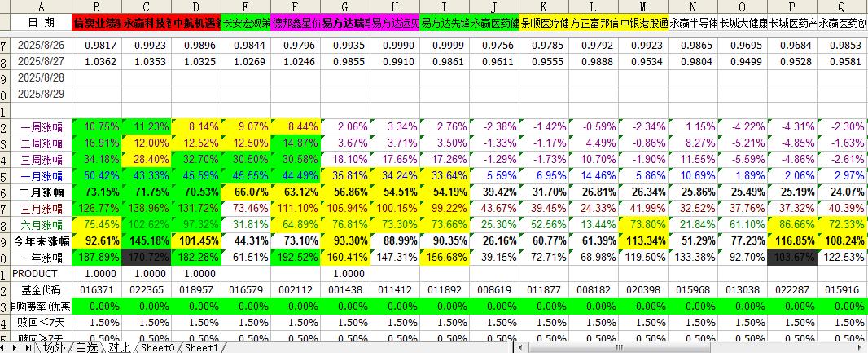This screenshot has width=868, height=353.
Task: Click the date cell 2025/8/26
Action: click(41, 46)
